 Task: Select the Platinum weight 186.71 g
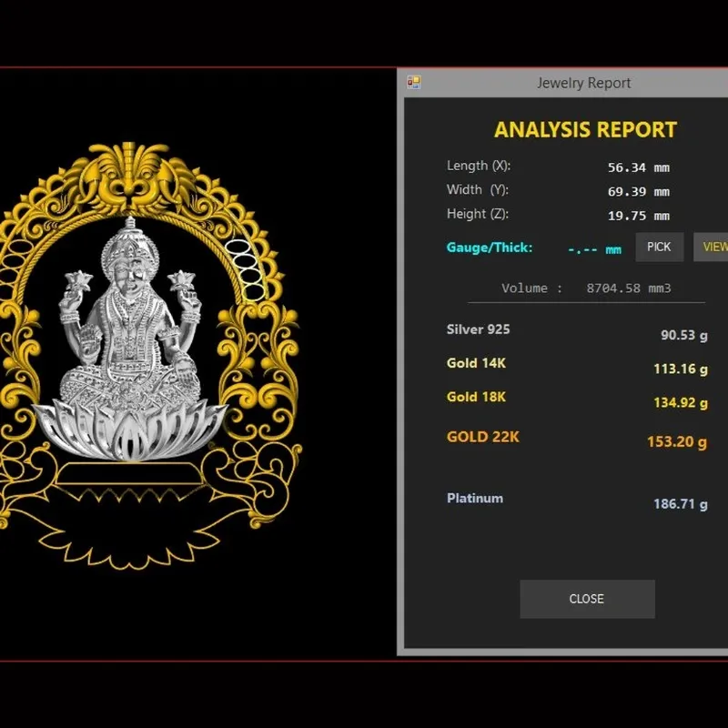pos(681,504)
